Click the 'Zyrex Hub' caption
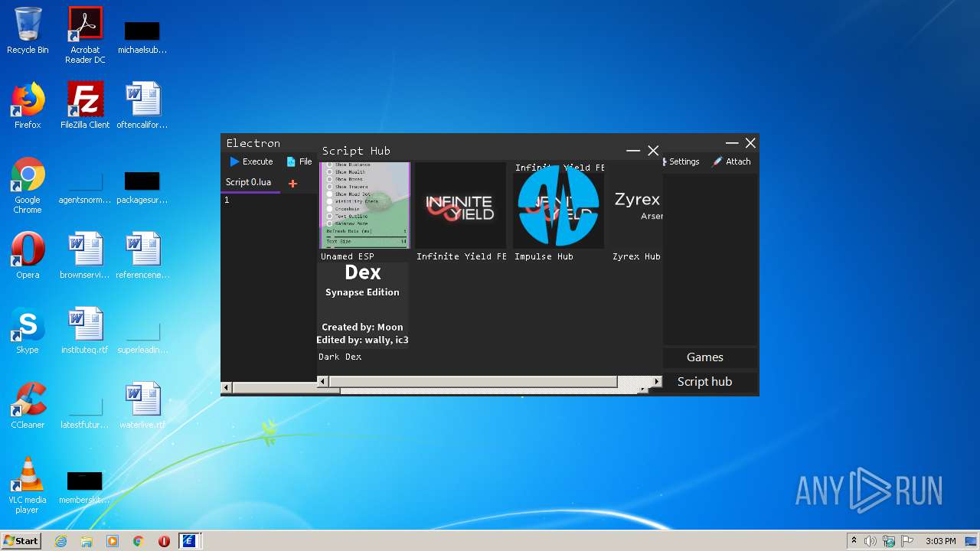Image resolution: width=980 pixels, height=551 pixels. pyautogui.click(x=636, y=256)
